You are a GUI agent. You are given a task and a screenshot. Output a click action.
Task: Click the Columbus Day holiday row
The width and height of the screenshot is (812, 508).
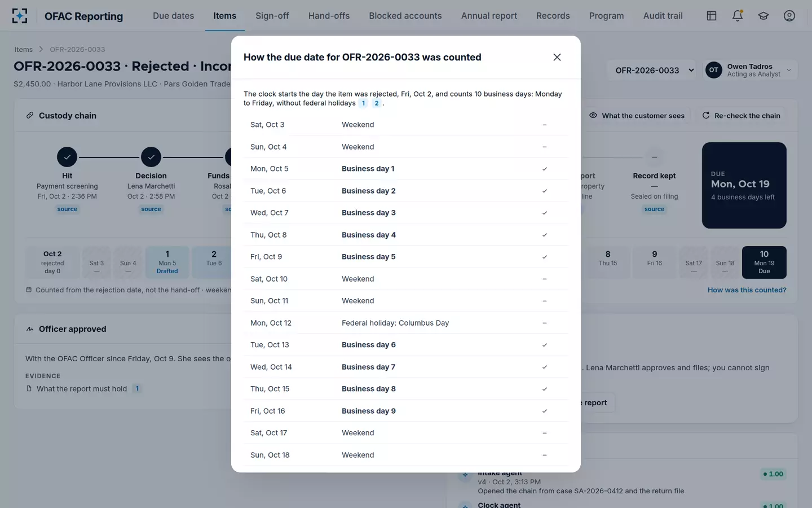[406, 323]
